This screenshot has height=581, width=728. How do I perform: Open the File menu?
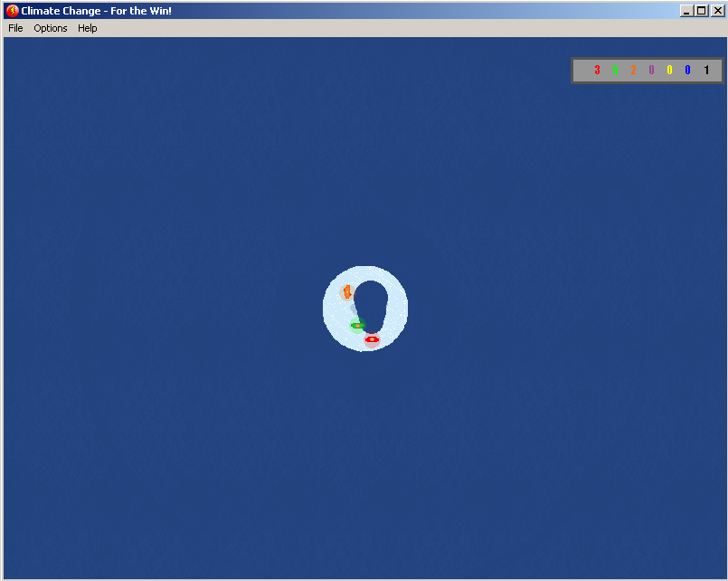coord(15,28)
